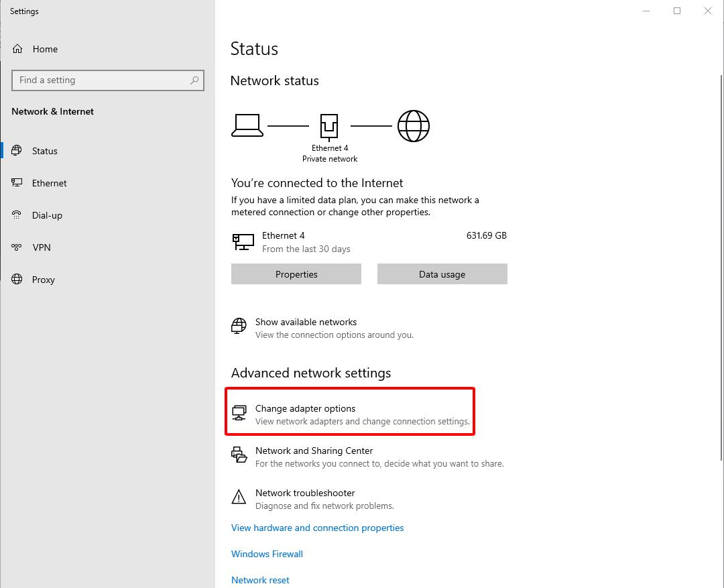
Task: Click 'Network & Internet' sidebar heading
Action: tap(53, 111)
